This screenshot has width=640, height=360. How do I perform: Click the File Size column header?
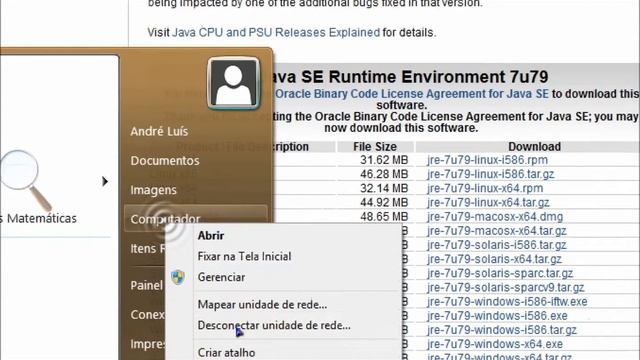(x=375, y=147)
